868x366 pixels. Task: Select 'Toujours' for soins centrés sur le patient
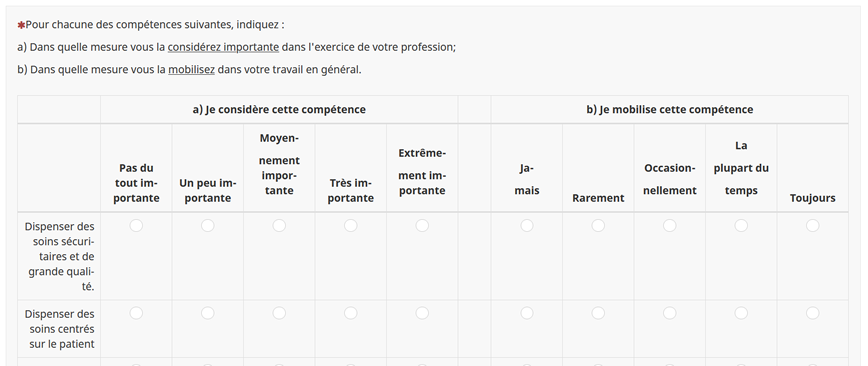pos(813,313)
